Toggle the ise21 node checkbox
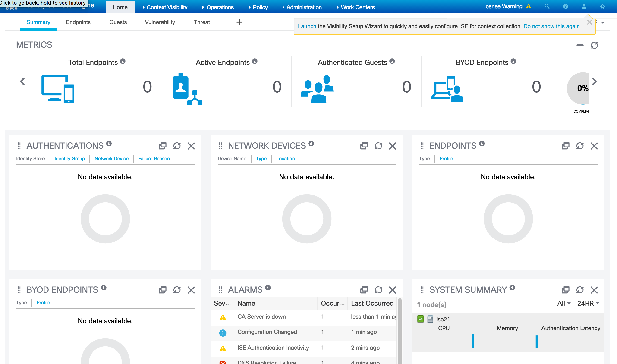 (x=421, y=319)
